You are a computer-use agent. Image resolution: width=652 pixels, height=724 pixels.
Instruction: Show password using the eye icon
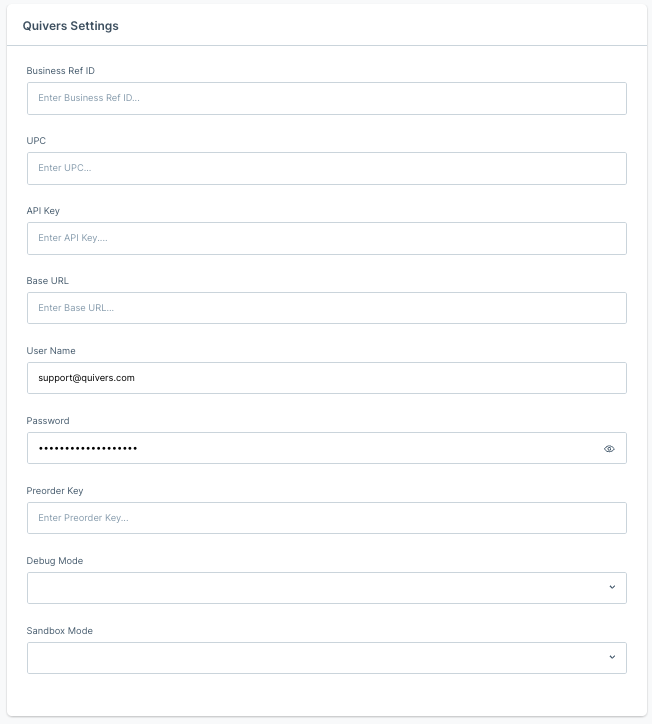[609, 448]
